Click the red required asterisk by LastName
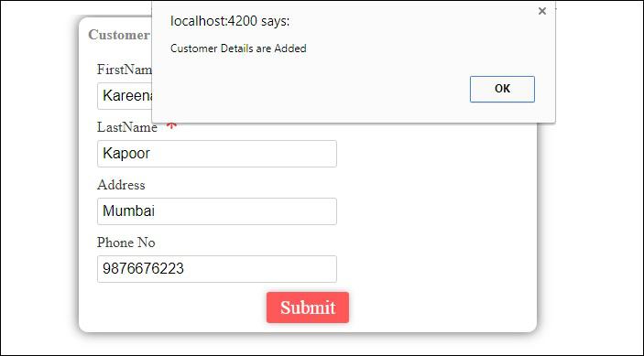Viewport: 644px width, 356px height. tap(171, 126)
